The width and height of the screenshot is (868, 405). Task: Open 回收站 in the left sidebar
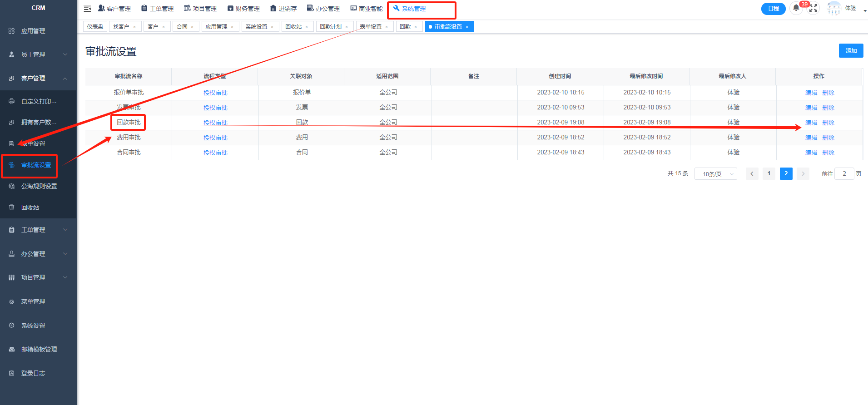point(30,207)
